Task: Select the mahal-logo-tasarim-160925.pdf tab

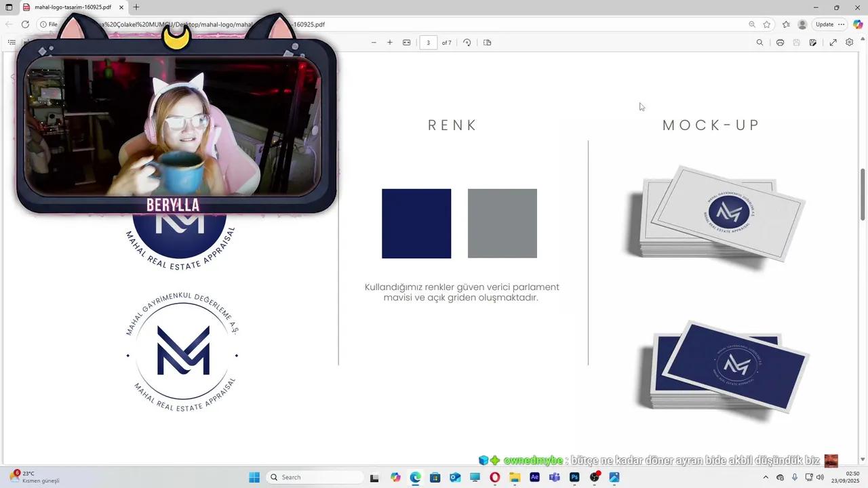Action: pyautogui.click(x=73, y=7)
